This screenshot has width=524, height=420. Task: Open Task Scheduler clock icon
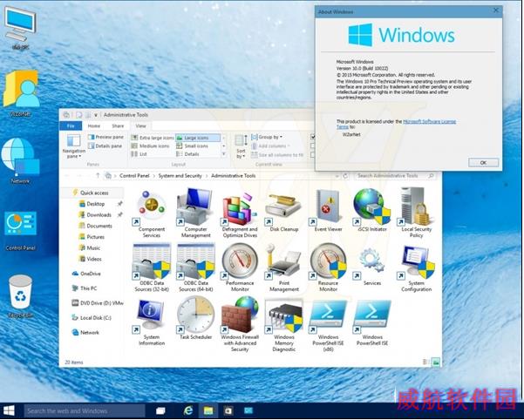195,319
